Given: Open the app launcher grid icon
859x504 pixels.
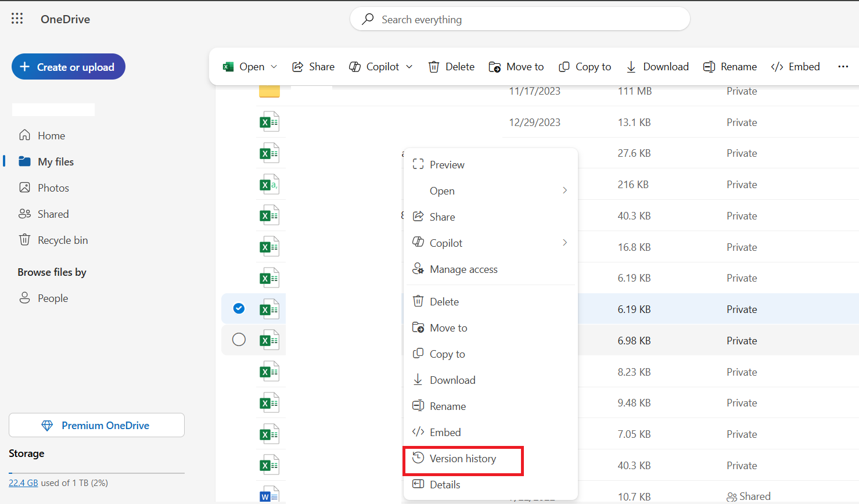Looking at the screenshot, I should click(x=17, y=19).
